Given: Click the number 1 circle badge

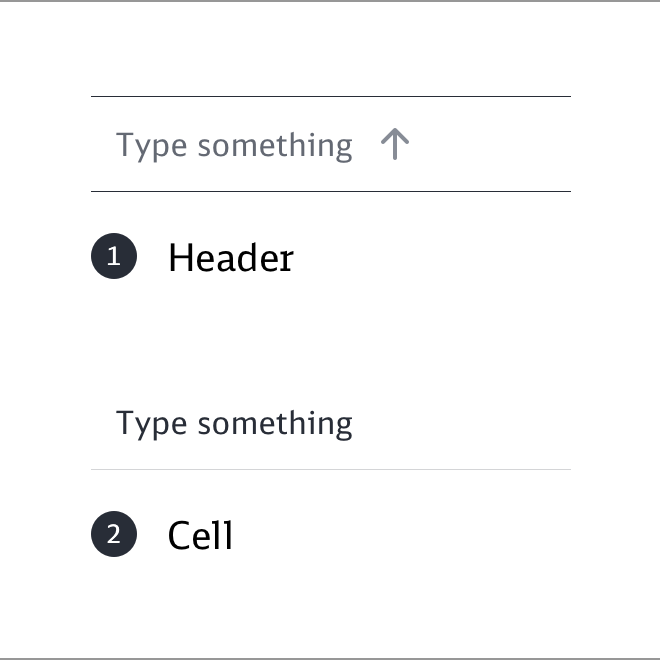Looking at the screenshot, I should (x=114, y=257).
